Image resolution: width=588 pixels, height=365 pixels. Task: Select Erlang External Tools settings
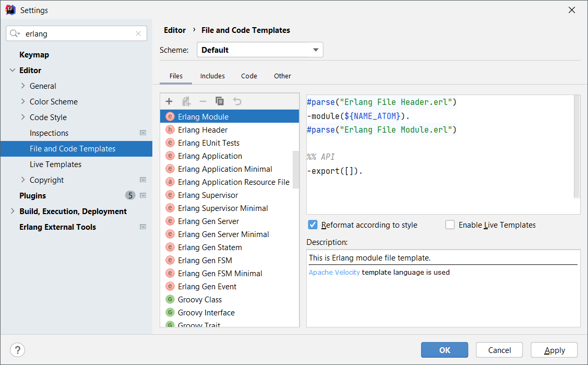[x=58, y=227]
